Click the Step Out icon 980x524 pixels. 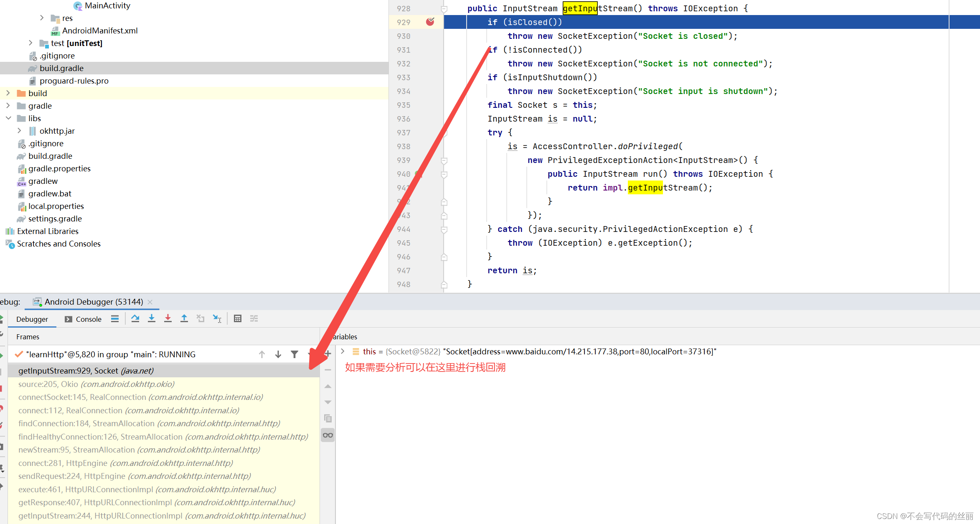click(x=184, y=319)
